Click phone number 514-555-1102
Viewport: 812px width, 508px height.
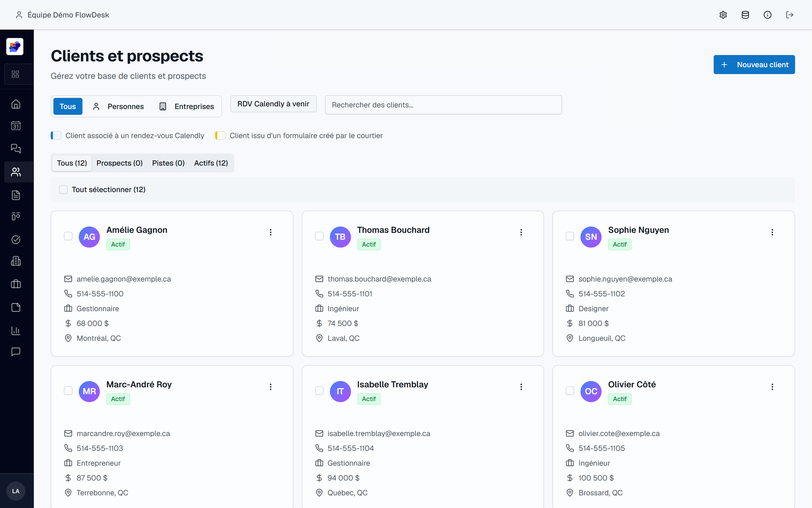[x=602, y=294]
